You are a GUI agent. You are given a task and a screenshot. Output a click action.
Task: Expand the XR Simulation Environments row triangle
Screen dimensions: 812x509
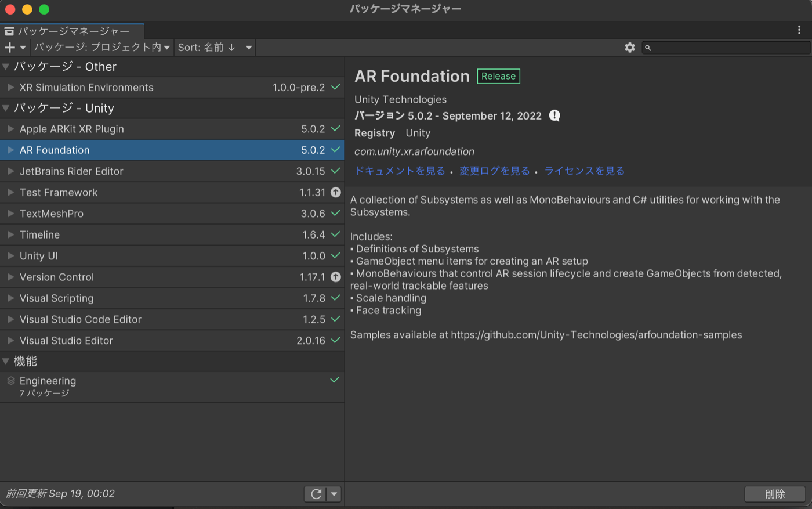[x=10, y=87]
